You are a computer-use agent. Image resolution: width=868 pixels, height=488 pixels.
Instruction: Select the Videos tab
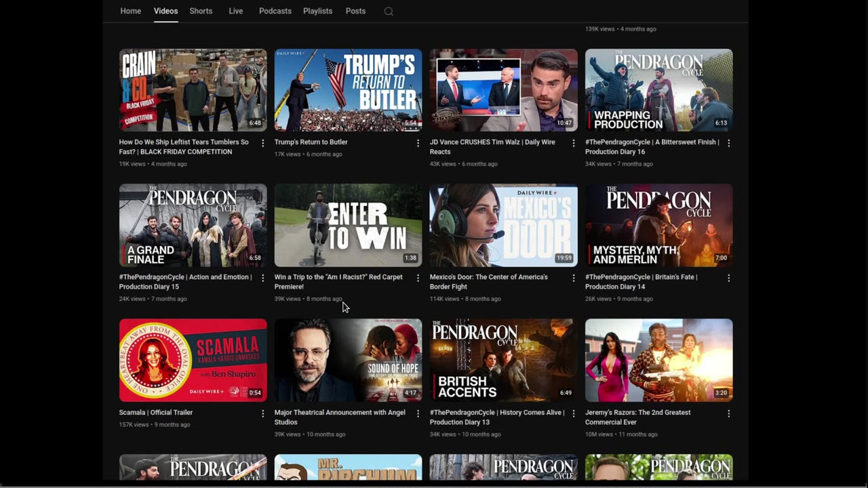(x=165, y=11)
